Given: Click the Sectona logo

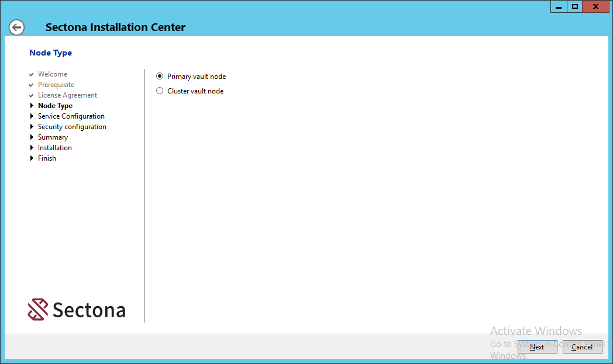Looking at the screenshot, I should pyautogui.click(x=76, y=309).
